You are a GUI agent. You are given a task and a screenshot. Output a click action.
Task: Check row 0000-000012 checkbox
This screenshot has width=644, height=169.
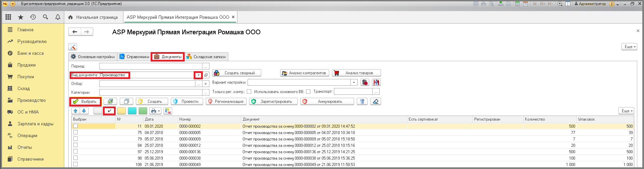pos(76,145)
